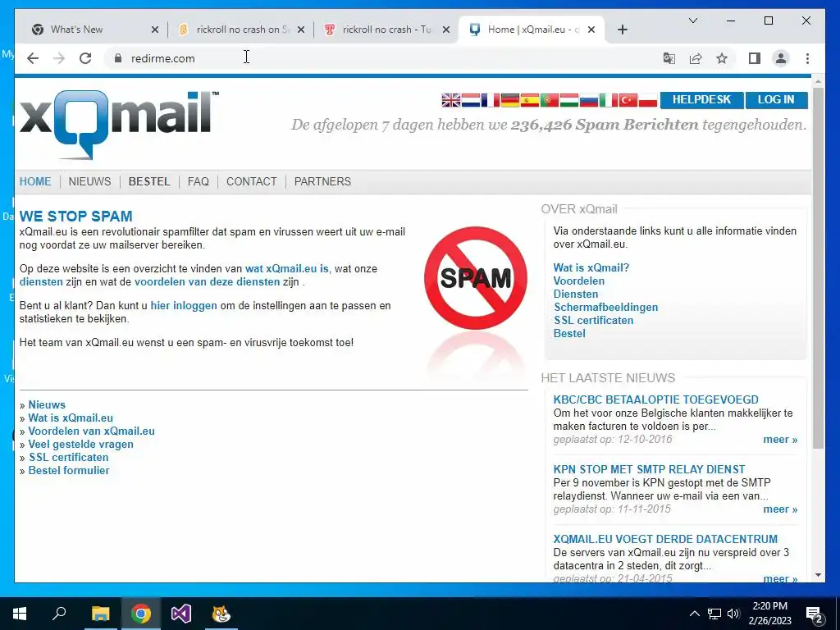The width and height of the screenshot is (840, 630).
Task: Open File Explorer from taskbar
Action: point(100,614)
